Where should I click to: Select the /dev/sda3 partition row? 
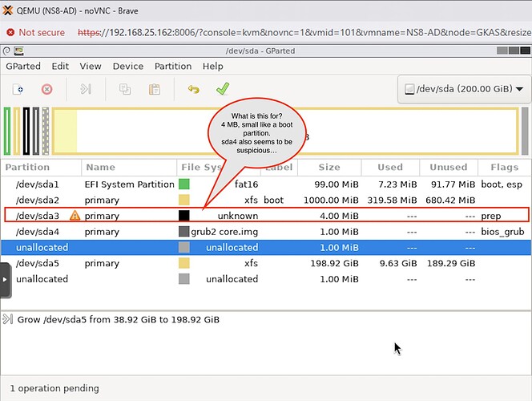point(266,216)
